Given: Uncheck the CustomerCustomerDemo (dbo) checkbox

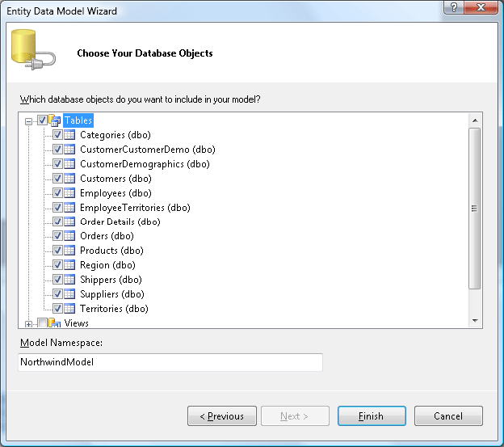Looking at the screenshot, I should [x=57, y=150].
